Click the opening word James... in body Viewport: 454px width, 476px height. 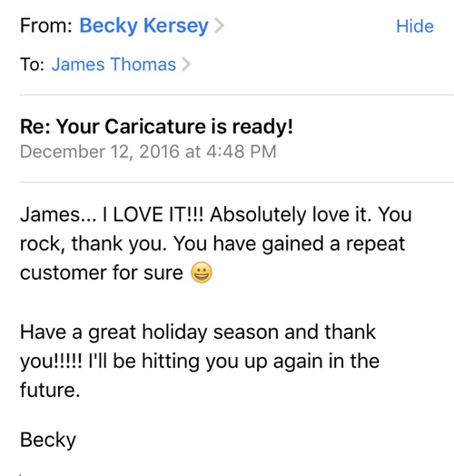click(x=58, y=214)
